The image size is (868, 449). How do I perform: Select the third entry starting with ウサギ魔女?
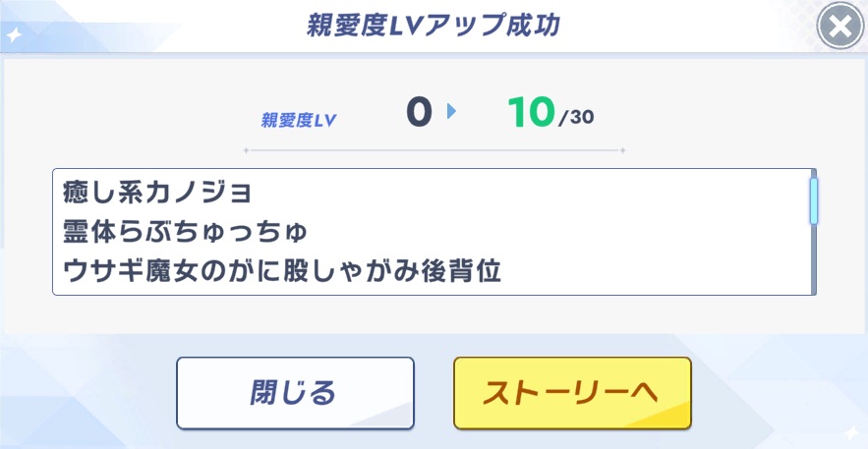[x=282, y=272]
